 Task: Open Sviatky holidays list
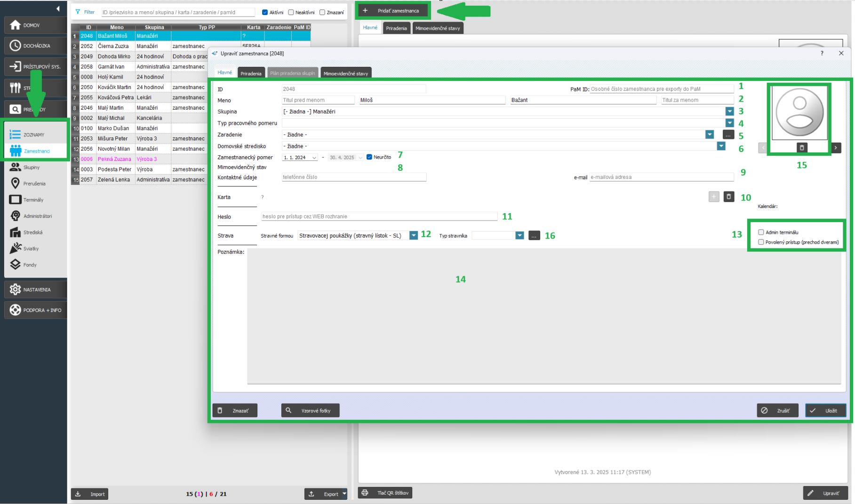31,248
